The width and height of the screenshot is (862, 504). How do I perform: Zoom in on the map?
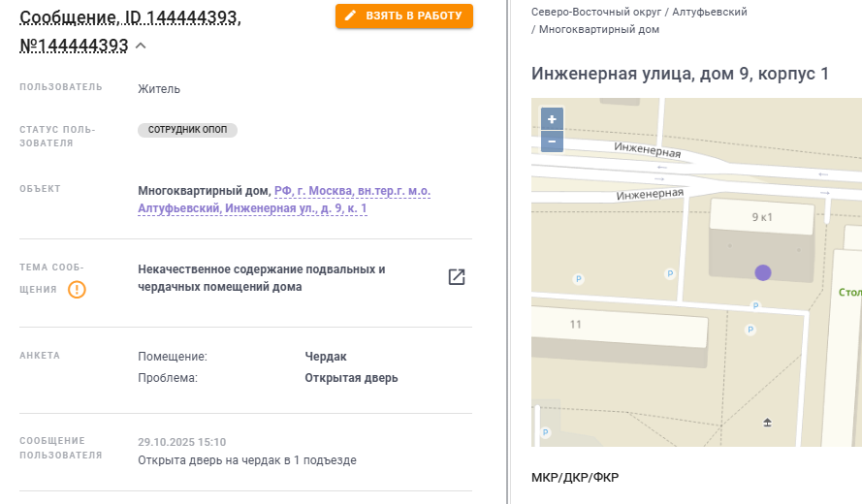(552, 119)
